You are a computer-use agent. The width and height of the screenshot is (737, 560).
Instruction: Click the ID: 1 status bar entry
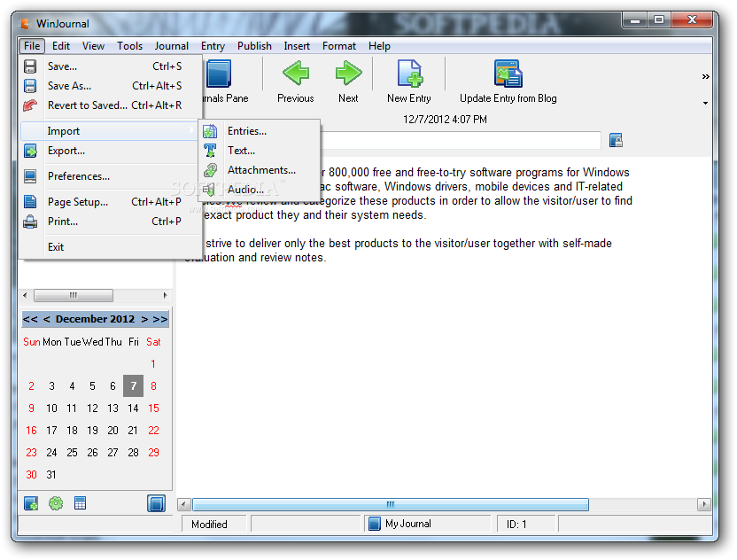516,525
